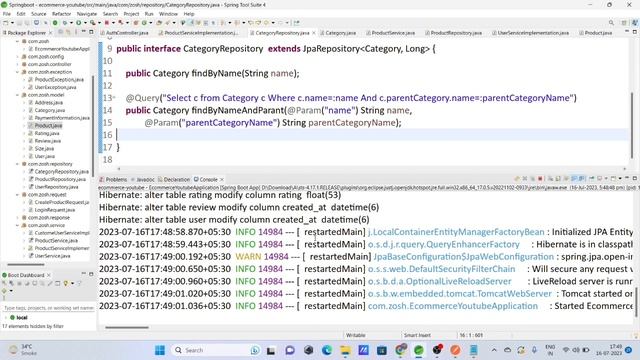
Task: Collapse the com.zosh.request package
Action: 18,194
